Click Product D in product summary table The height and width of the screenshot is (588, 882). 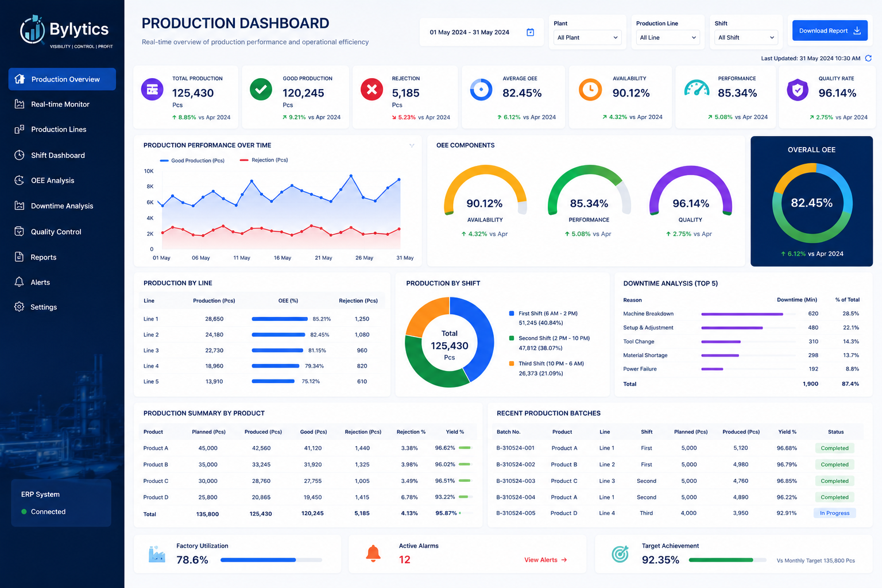pos(156,497)
